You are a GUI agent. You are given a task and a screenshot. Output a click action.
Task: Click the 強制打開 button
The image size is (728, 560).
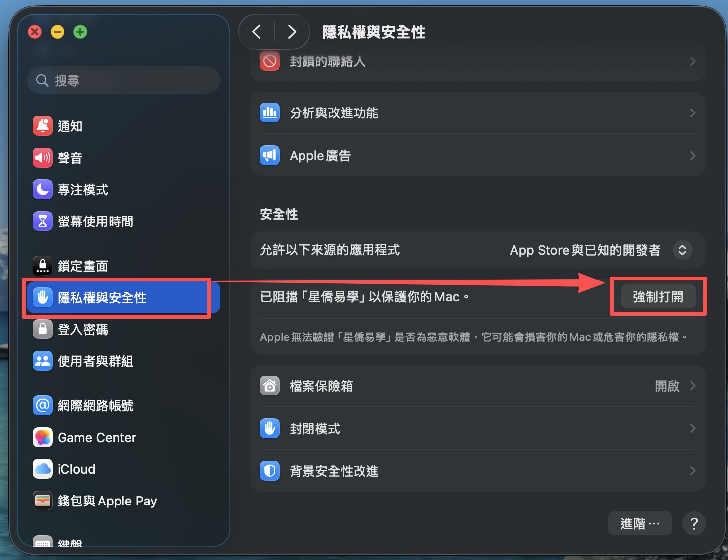tap(658, 296)
